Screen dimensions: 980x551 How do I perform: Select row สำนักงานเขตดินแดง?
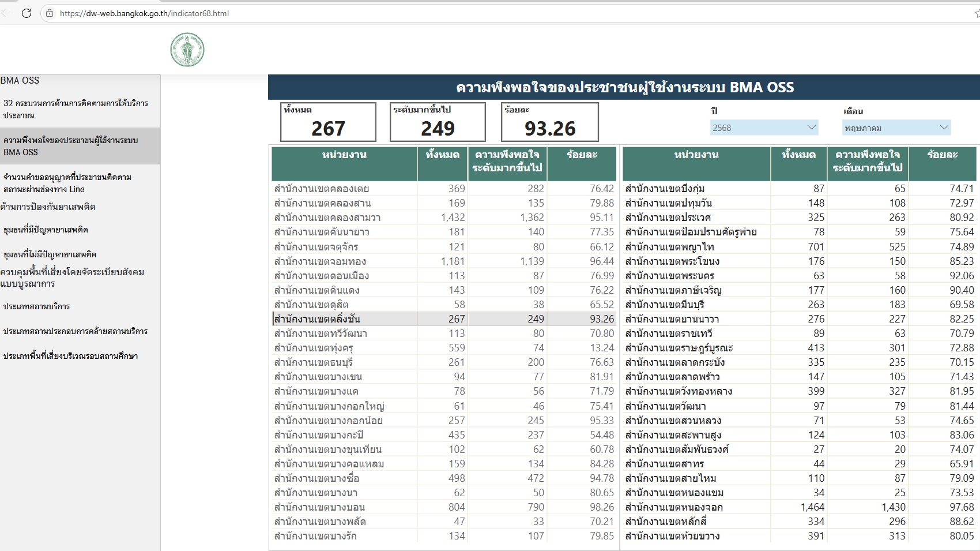[x=444, y=290]
